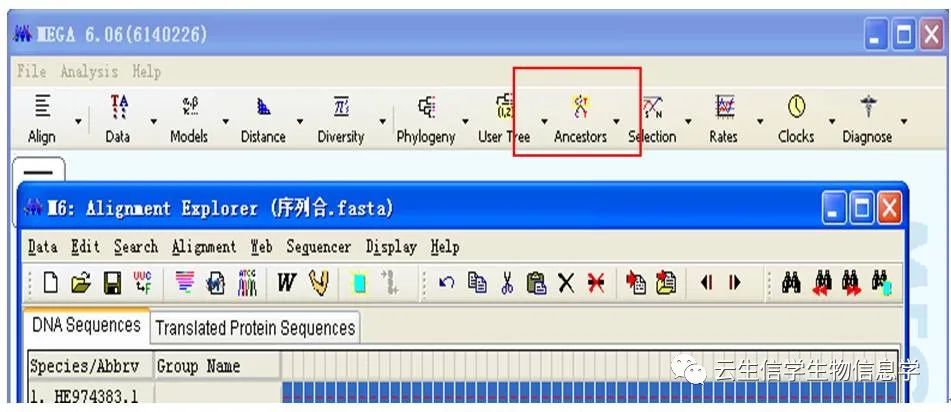Open the Selection analysis tool
The height and width of the screenshot is (412, 951).
(652, 120)
